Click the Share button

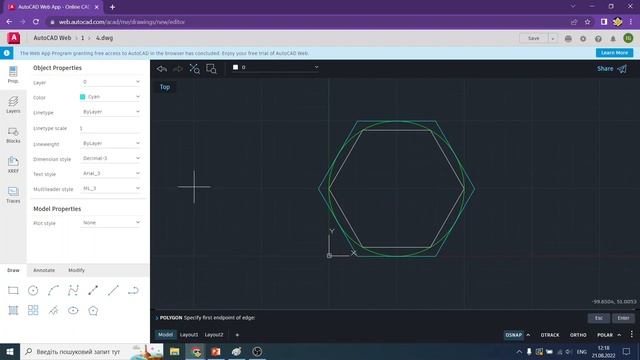[611, 69]
